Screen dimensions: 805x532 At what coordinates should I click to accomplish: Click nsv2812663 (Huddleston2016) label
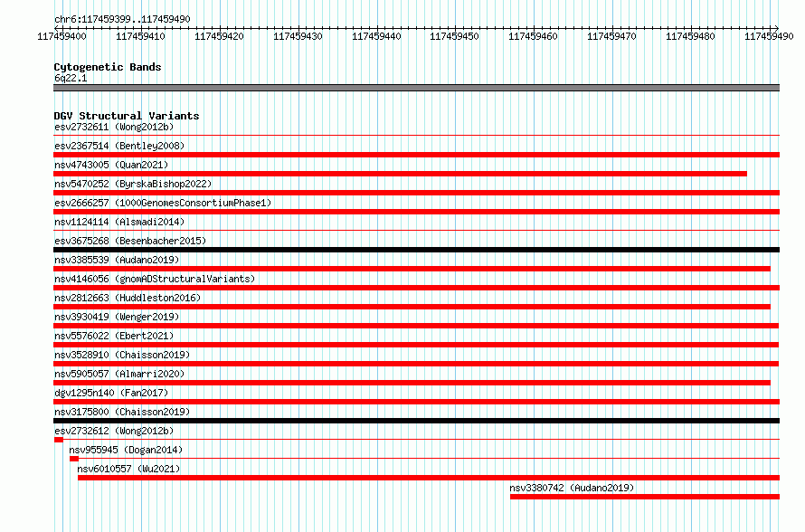click(128, 298)
